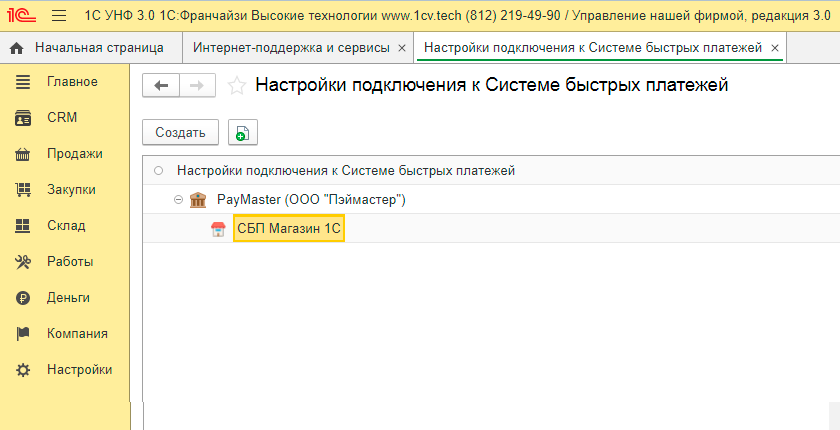Click the Главное list icon
The height and width of the screenshot is (430, 840).
click(x=23, y=82)
